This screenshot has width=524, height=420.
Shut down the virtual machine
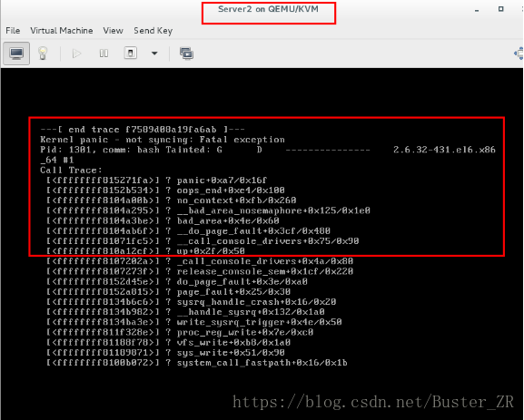[x=131, y=54]
